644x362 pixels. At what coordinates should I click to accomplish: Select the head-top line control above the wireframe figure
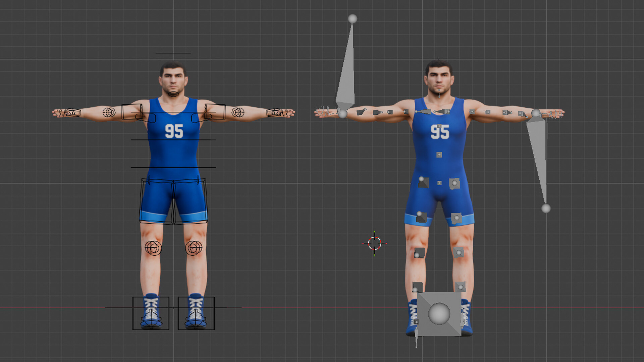tap(173, 53)
